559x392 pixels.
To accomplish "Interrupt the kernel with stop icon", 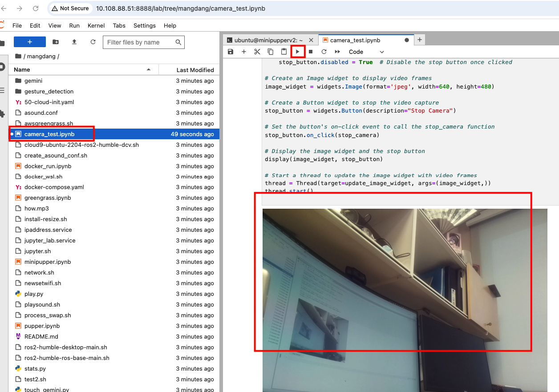I will [x=311, y=52].
